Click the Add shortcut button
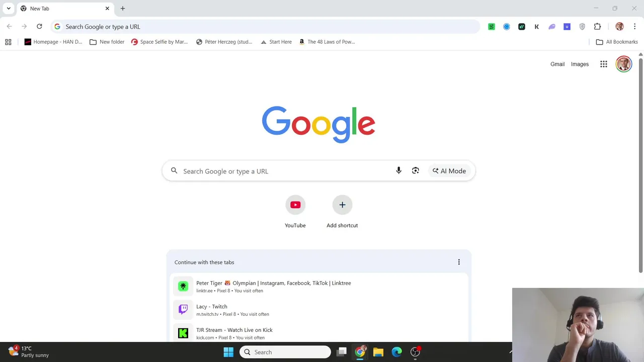The image size is (644, 362). 342,212
